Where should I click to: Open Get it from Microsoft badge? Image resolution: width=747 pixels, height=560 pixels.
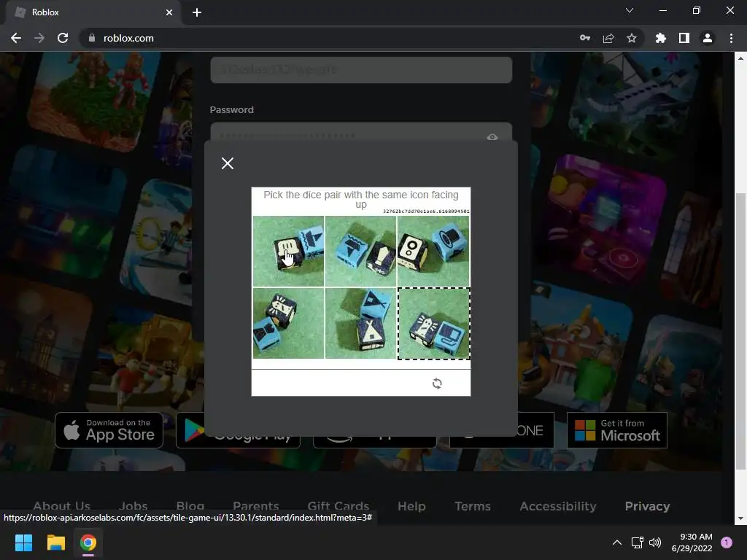point(617,430)
